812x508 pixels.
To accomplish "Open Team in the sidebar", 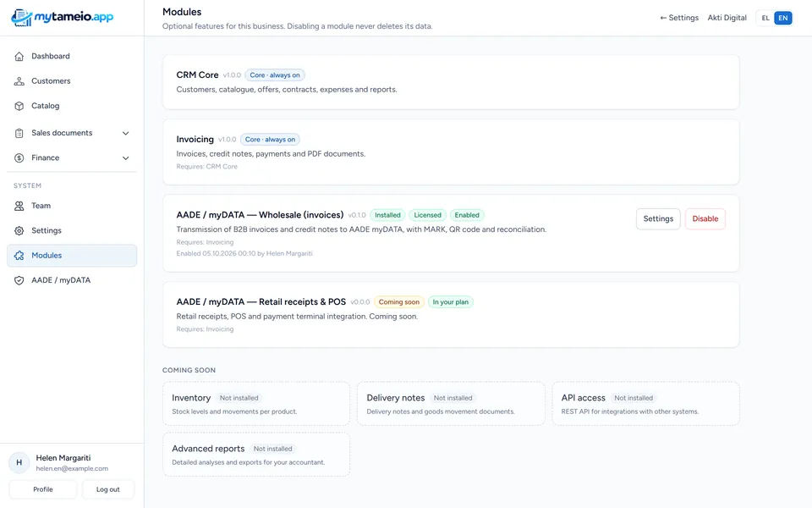I will click(x=72, y=206).
